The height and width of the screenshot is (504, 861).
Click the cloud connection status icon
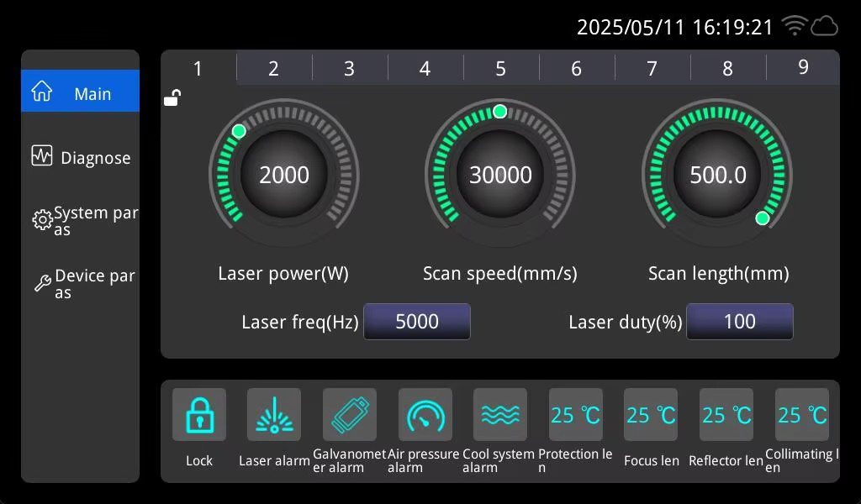click(x=824, y=26)
